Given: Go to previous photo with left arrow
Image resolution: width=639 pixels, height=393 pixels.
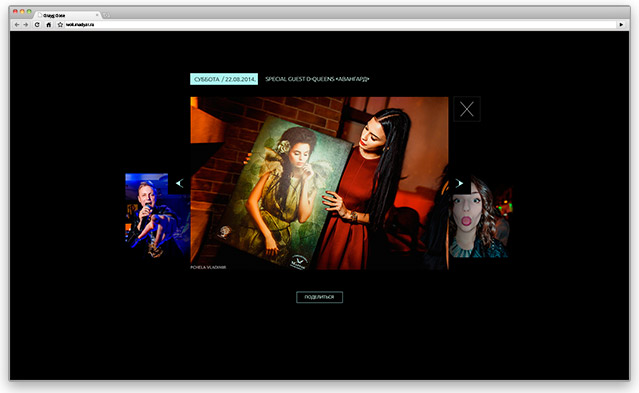Looking at the screenshot, I should coord(179,183).
